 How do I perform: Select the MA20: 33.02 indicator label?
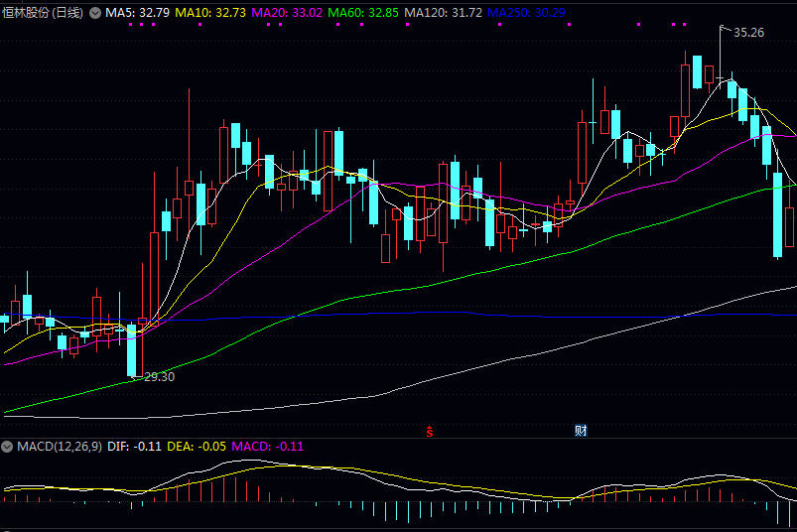point(287,13)
